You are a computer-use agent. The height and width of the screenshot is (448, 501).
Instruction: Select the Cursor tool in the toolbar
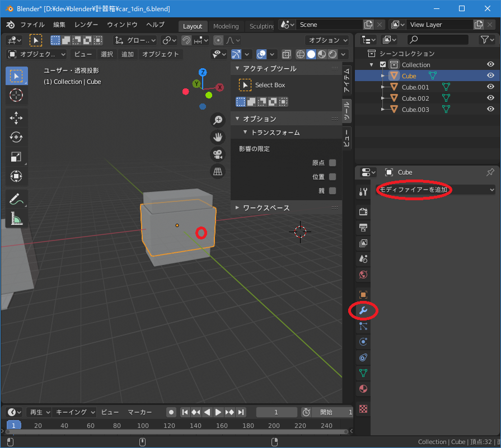point(16,95)
